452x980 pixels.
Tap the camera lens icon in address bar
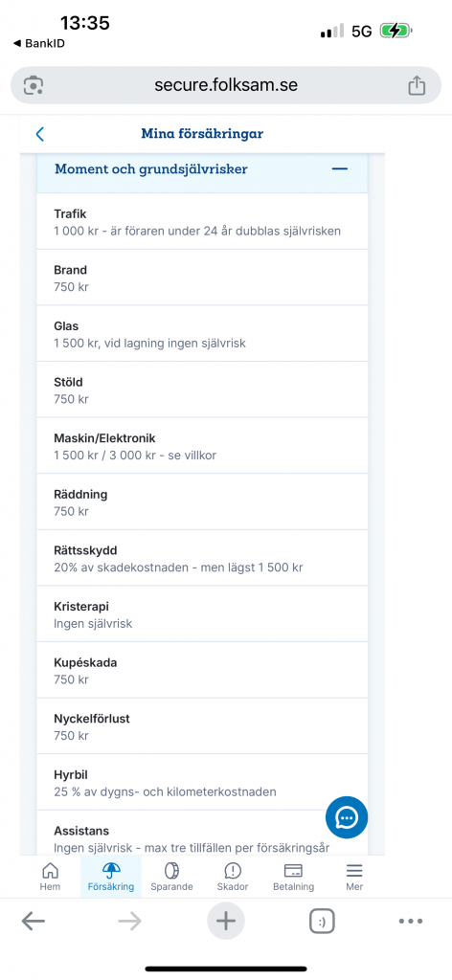point(34,85)
